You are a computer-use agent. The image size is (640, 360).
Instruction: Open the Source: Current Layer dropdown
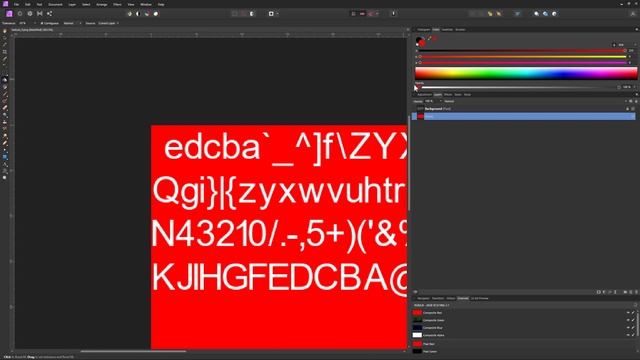(109, 23)
